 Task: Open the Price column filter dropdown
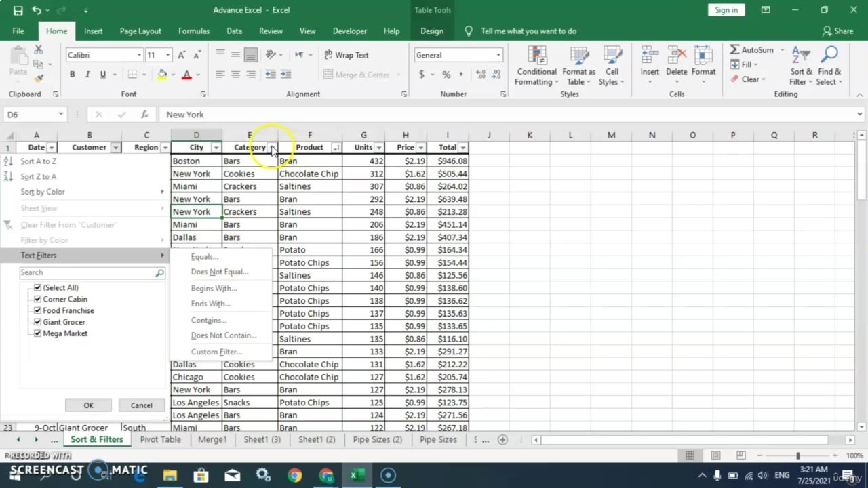point(420,148)
